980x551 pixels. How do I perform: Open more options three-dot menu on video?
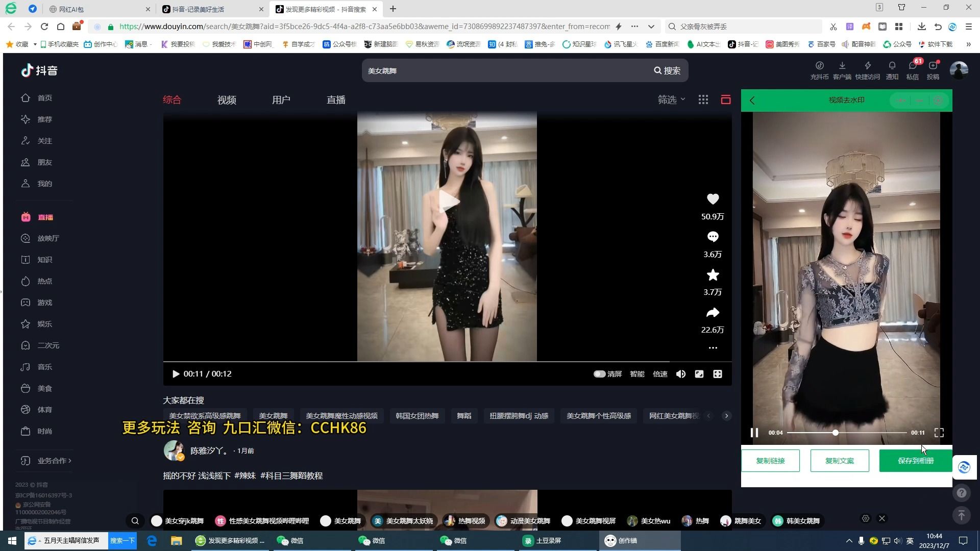coord(713,348)
